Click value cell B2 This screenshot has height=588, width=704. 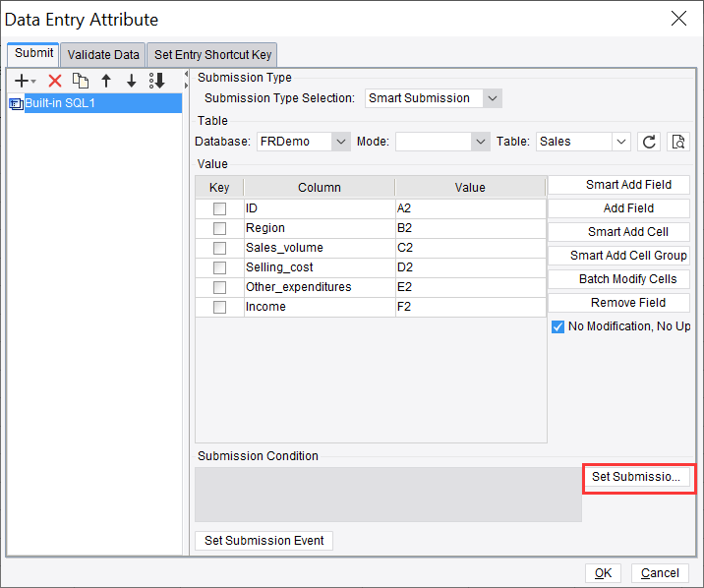coord(471,228)
